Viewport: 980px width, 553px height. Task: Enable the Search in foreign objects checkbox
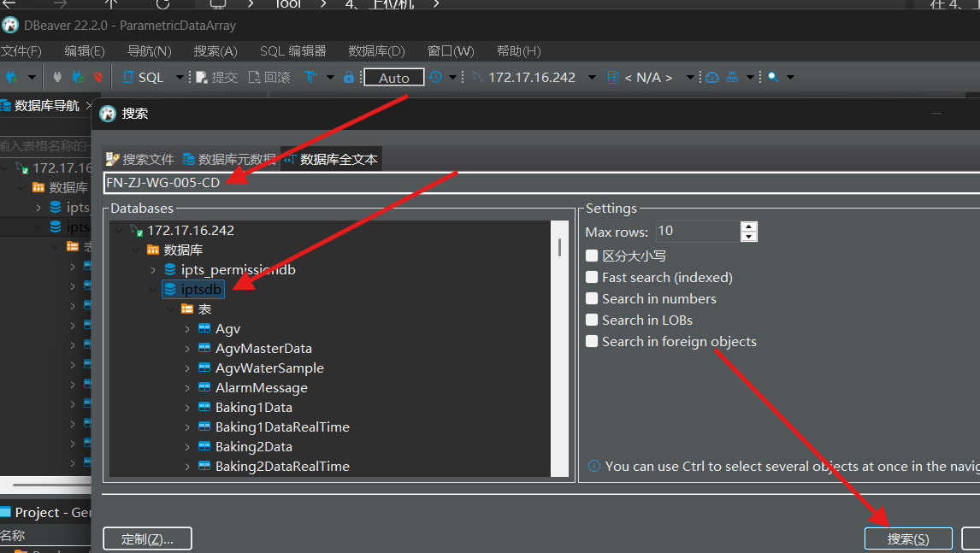tap(591, 340)
